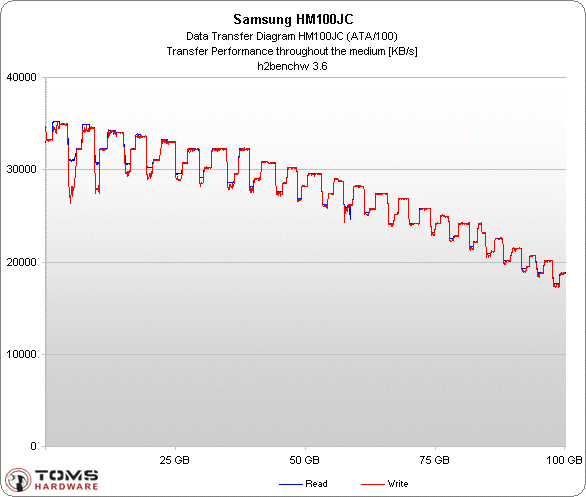The height and width of the screenshot is (497, 586).
Task: Click the 'TOMS HARDWARE' wordmark text
Action: click(x=67, y=480)
